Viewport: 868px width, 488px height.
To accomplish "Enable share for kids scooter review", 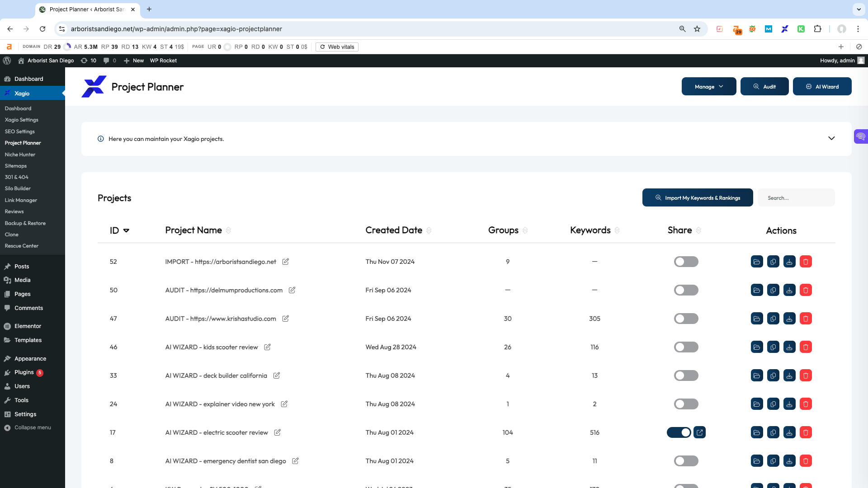I will point(686,347).
